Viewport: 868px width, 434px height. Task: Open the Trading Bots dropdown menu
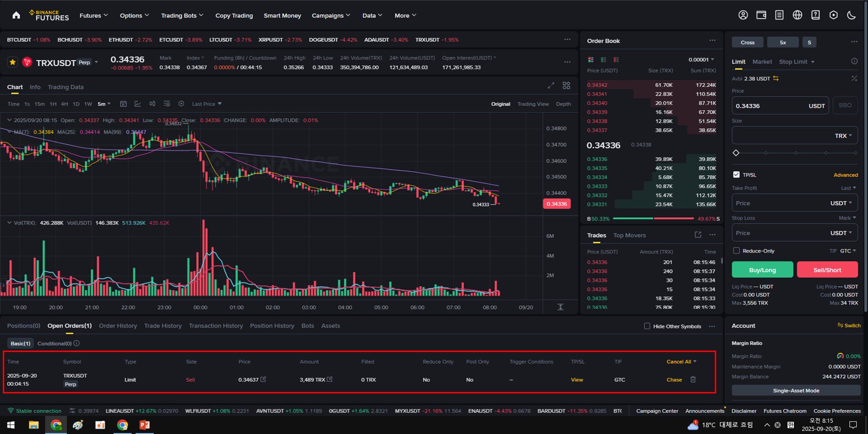[182, 15]
